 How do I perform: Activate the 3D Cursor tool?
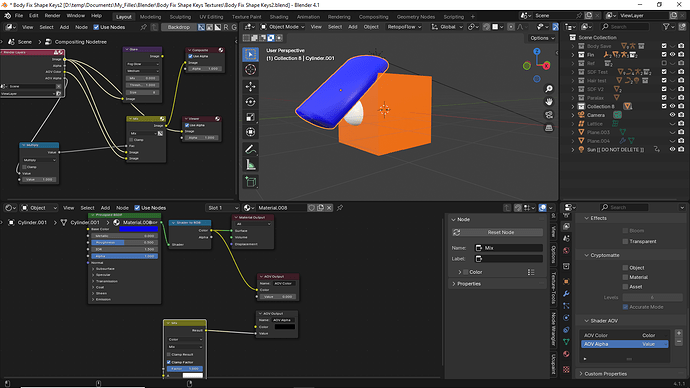point(250,70)
